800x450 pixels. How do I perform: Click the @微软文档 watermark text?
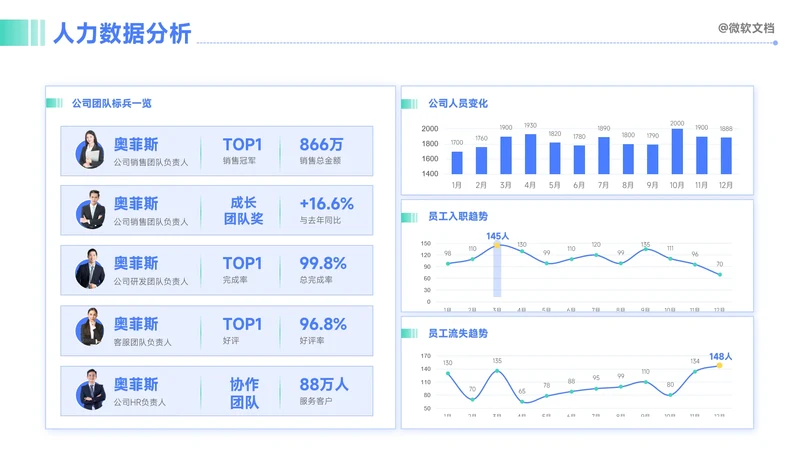pyautogui.click(x=746, y=28)
